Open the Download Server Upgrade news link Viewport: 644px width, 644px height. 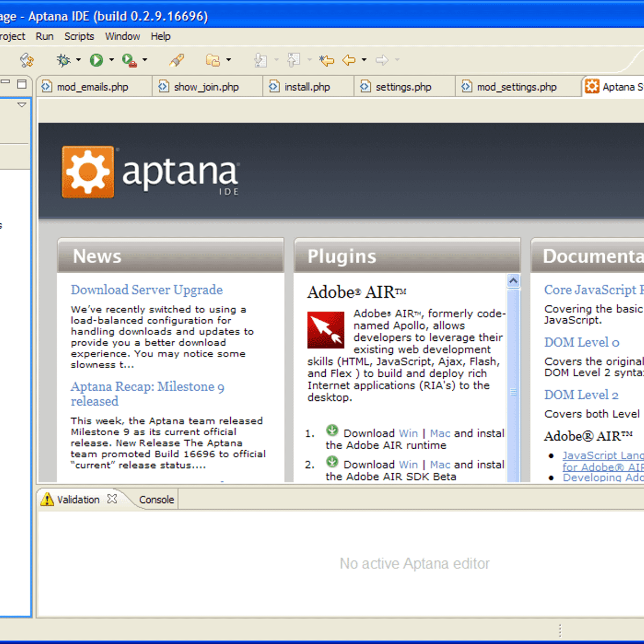coord(147,290)
